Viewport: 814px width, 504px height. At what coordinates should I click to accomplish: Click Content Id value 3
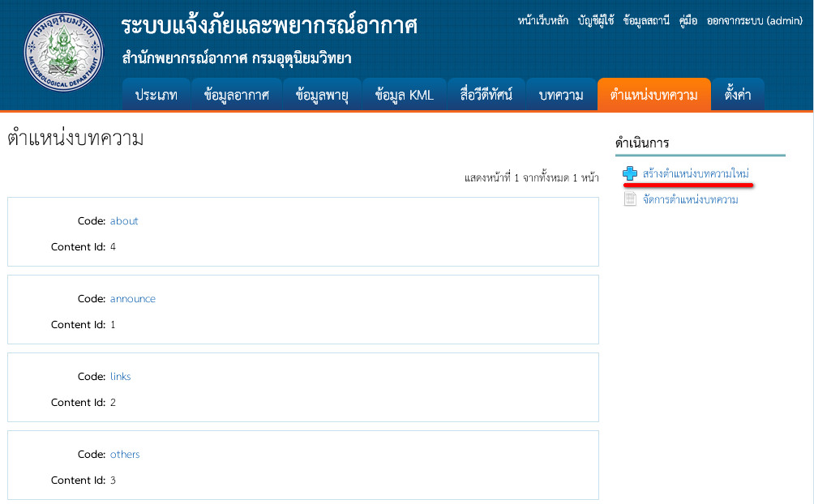(113, 481)
